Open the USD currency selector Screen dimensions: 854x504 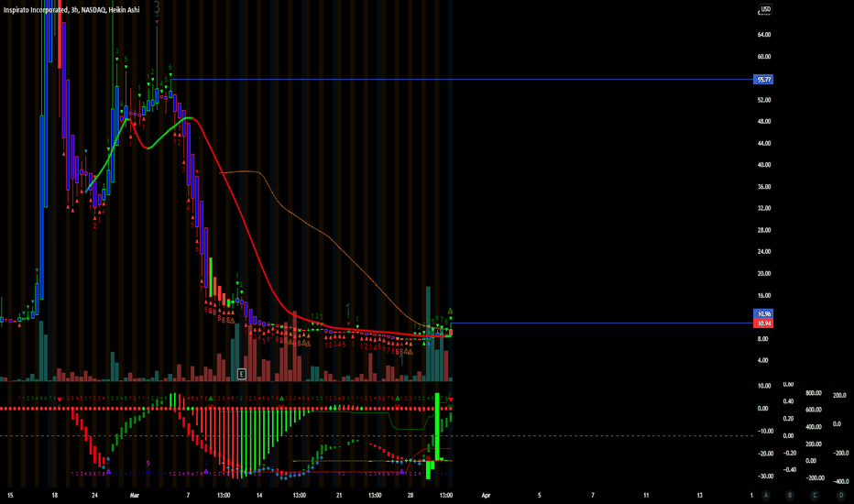pyautogui.click(x=765, y=9)
